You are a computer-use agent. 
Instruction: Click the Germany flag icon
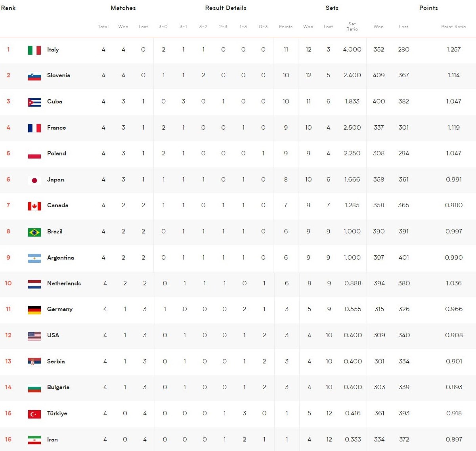coord(34,310)
